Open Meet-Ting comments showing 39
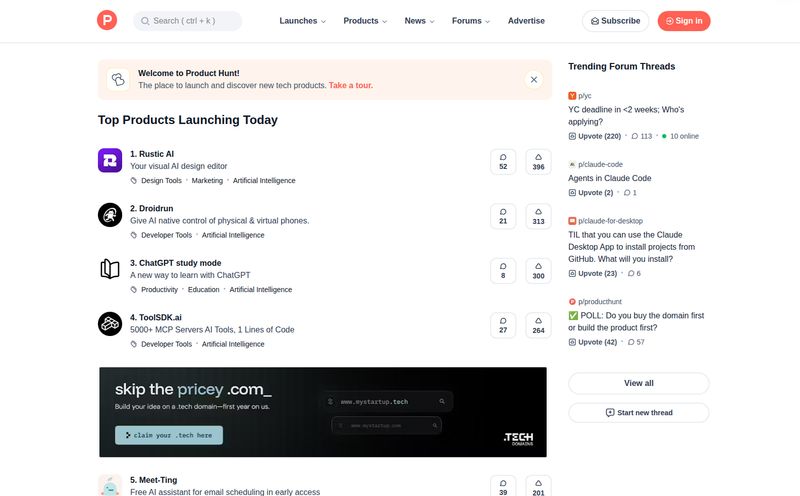The image size is (800, 496). [503, 486]
